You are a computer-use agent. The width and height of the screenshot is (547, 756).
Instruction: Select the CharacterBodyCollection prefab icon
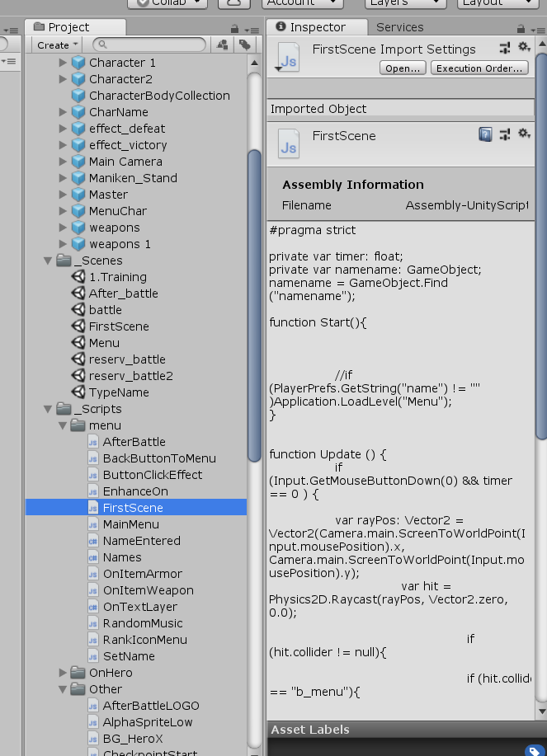[78, 96]
